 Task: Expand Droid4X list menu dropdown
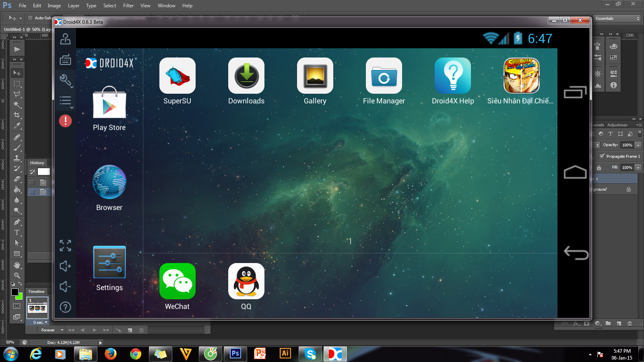click(66, 101)
